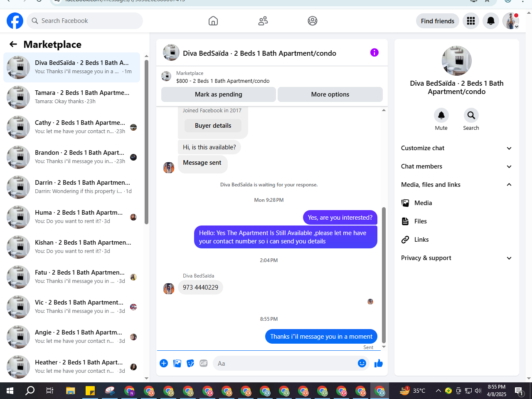This screenshot has width=532, height=399.
Task: Open the conversation title Diva BedSaïda header
Action: (260, 53)
